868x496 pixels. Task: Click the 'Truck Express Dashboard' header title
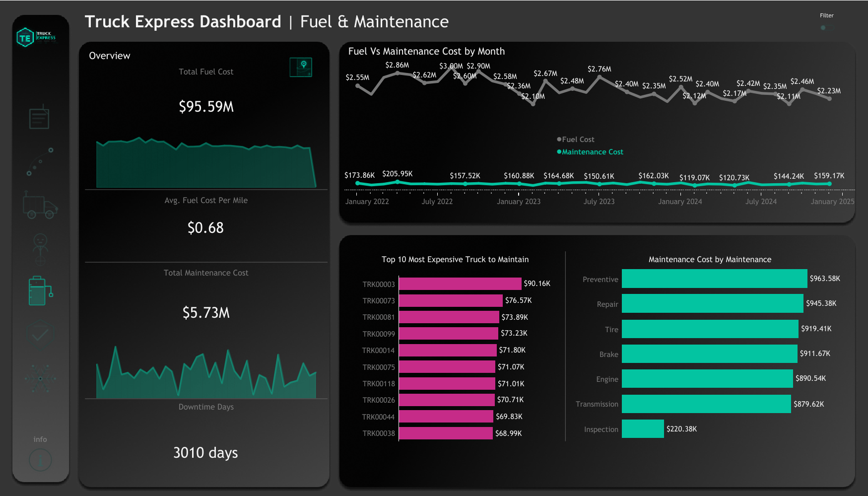[x=183, y=22]
